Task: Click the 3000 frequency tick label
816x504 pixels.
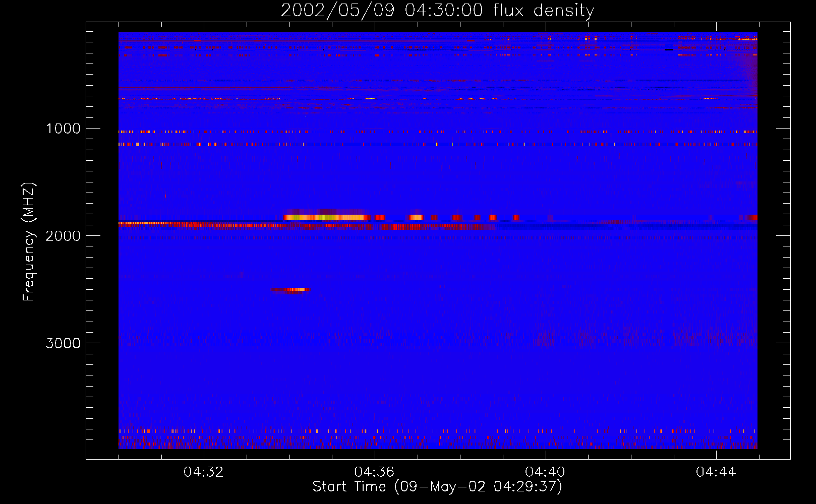Action: pos(64,343)
